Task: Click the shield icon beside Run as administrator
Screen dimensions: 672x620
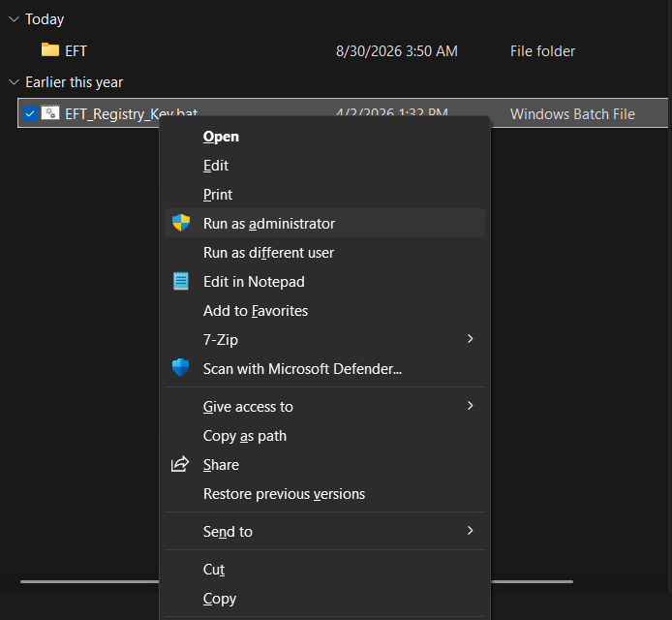Action: point(181,223)
